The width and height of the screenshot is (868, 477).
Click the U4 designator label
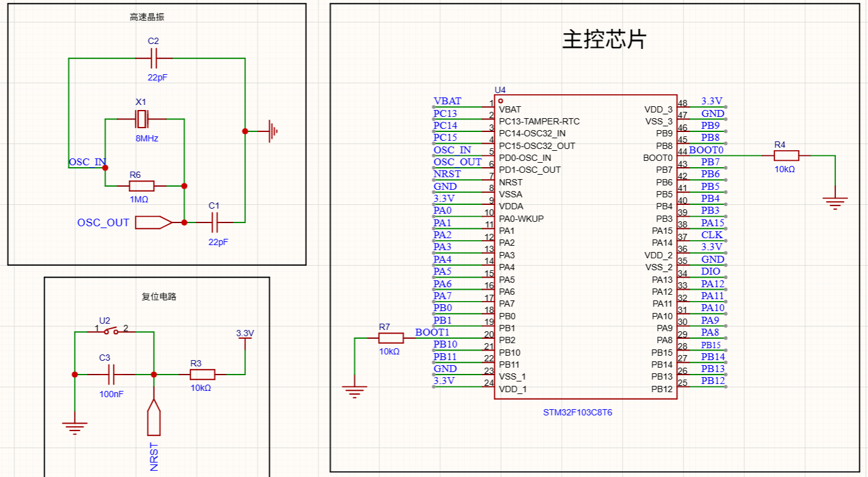pos(500,90)
